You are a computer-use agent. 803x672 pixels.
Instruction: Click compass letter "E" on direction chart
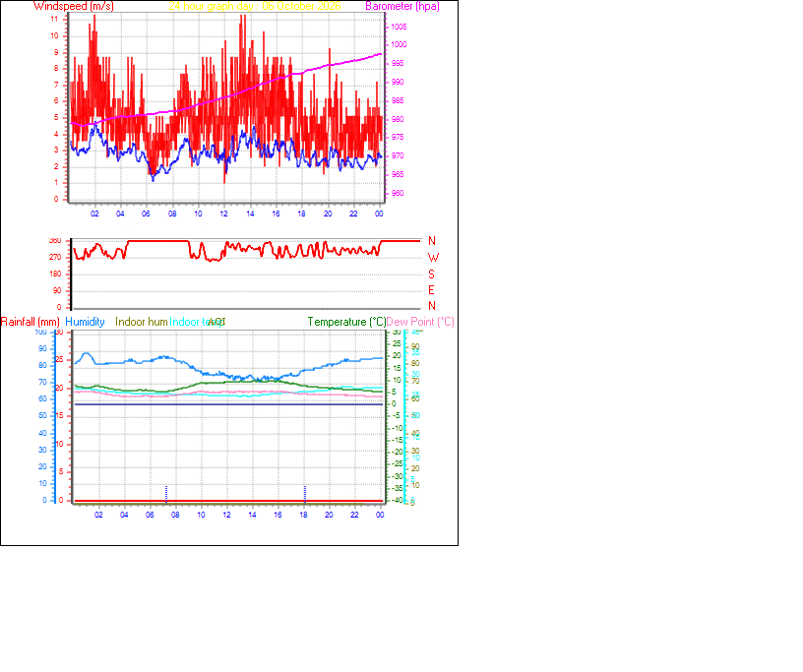coord(431,290)
